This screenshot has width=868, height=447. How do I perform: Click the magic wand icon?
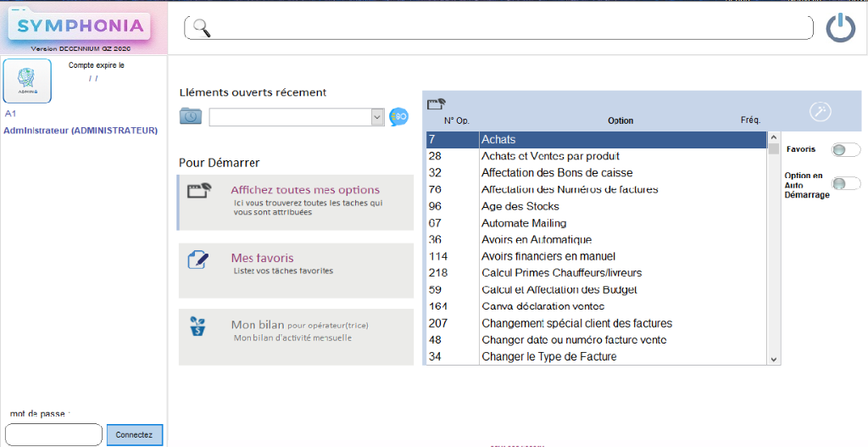coord(820,112)
